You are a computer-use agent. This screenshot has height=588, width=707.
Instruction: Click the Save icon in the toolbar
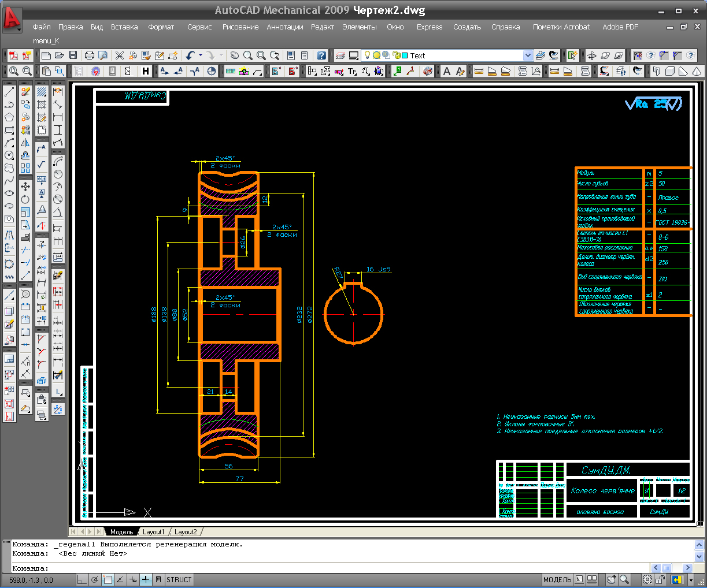click(x=73, y=55)
